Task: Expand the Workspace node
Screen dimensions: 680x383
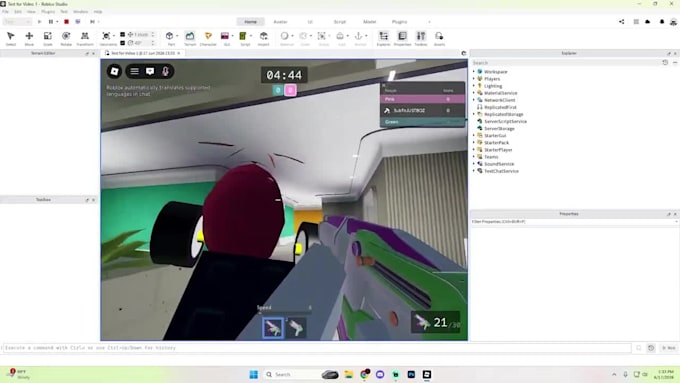Action: pos(474,72)
